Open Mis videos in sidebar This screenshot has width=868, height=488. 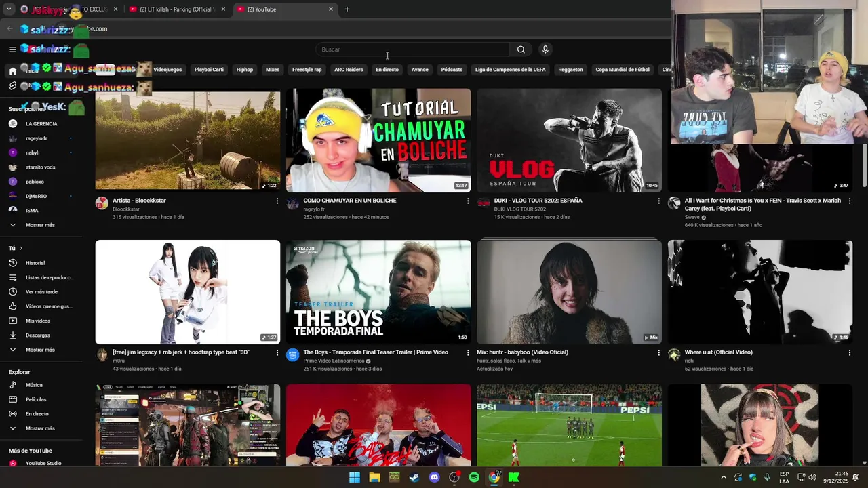[38, 321]
